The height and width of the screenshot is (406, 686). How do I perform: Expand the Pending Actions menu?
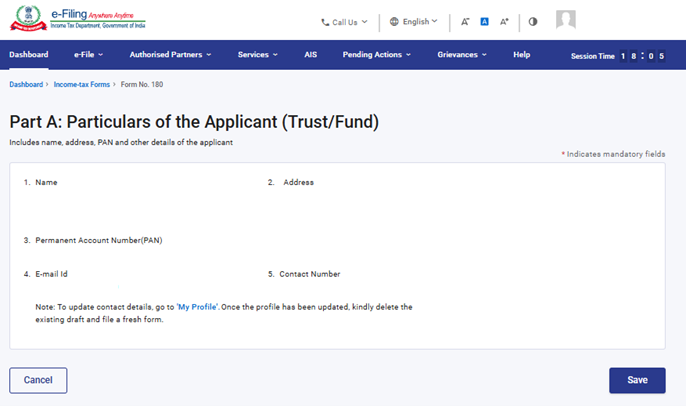377,55
